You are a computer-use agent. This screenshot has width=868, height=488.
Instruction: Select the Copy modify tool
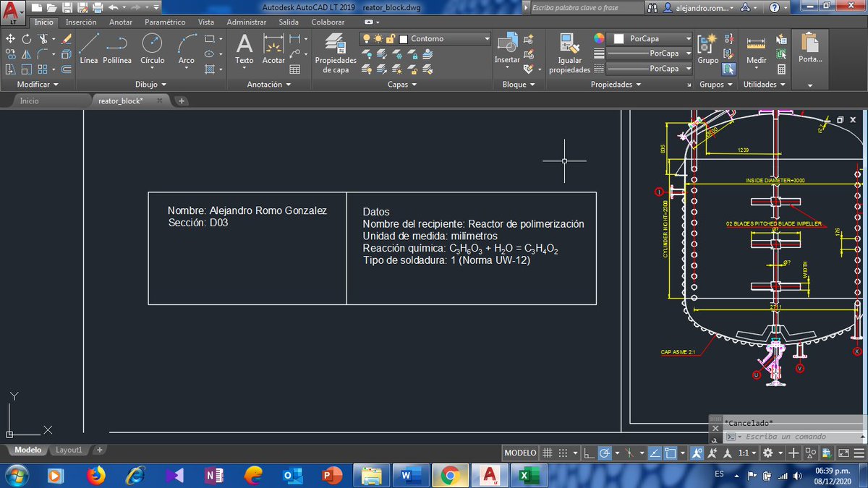click(x=10, y=54)
